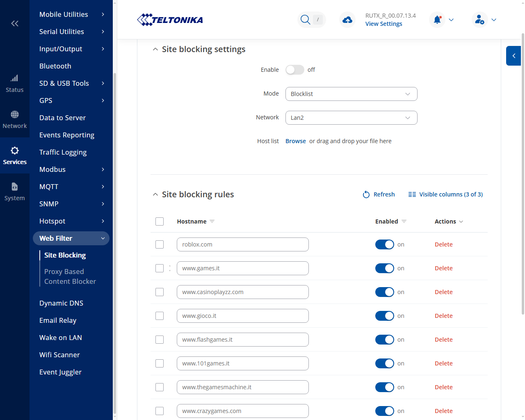
Task: Open the Status section icon
Action: [15, 78]
